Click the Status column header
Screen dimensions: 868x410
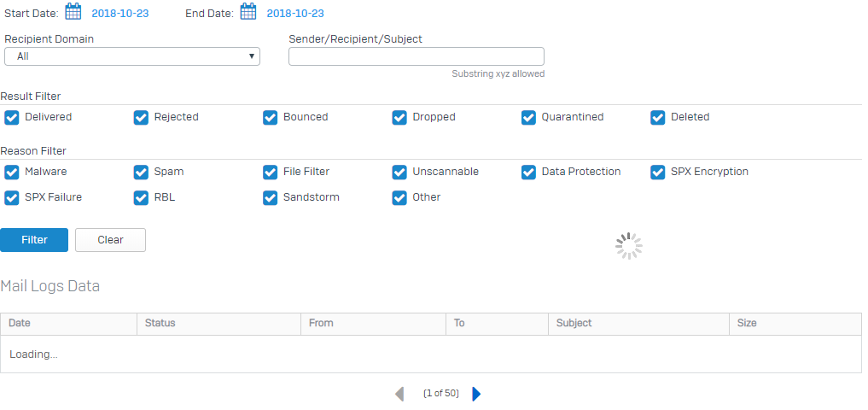coord(218,324)
